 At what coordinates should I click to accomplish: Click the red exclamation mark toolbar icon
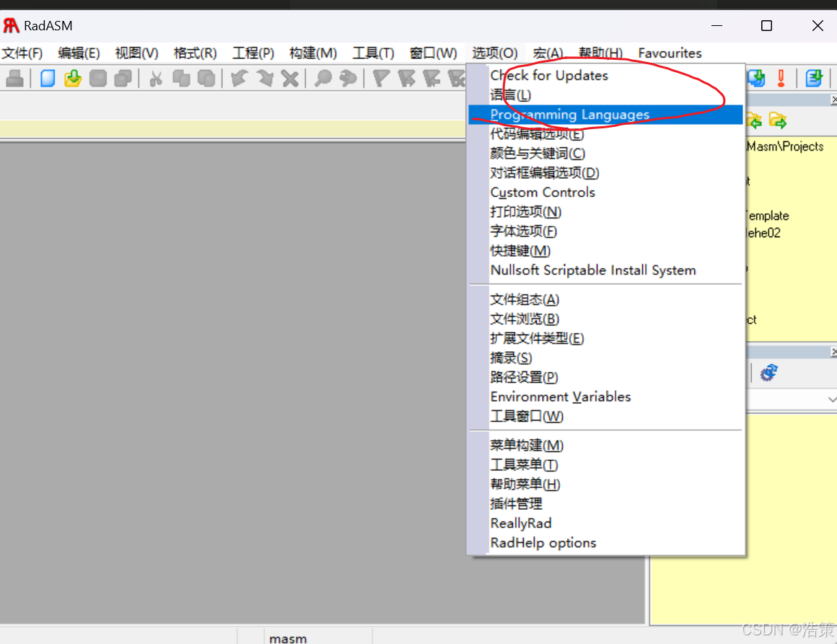(x=781, y=79)
